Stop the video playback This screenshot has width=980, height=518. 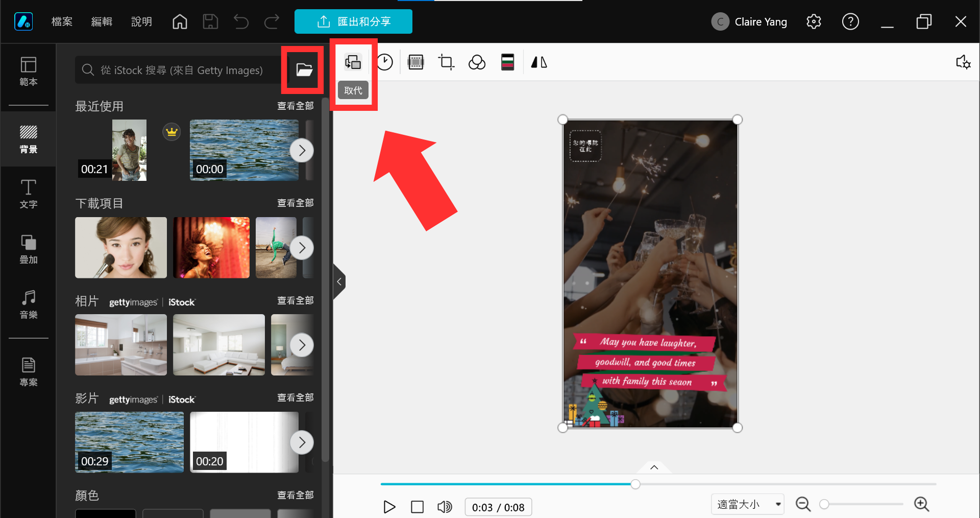[417, 507]
